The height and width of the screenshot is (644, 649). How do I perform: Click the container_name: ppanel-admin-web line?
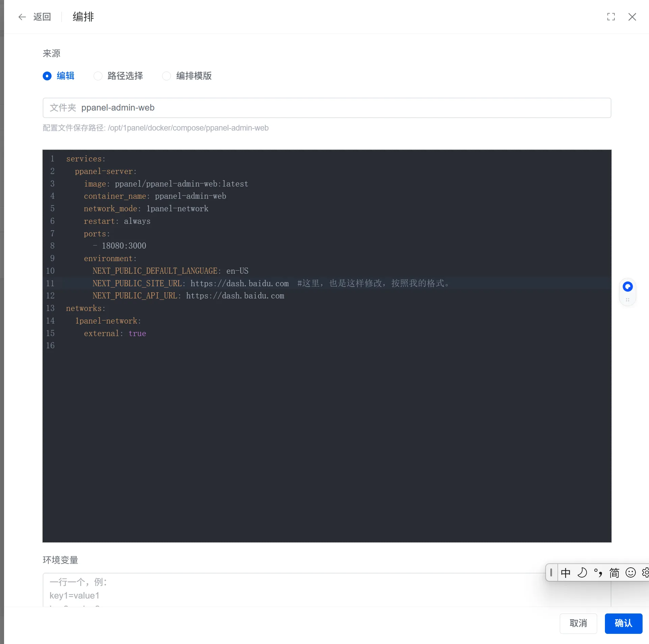155,196
